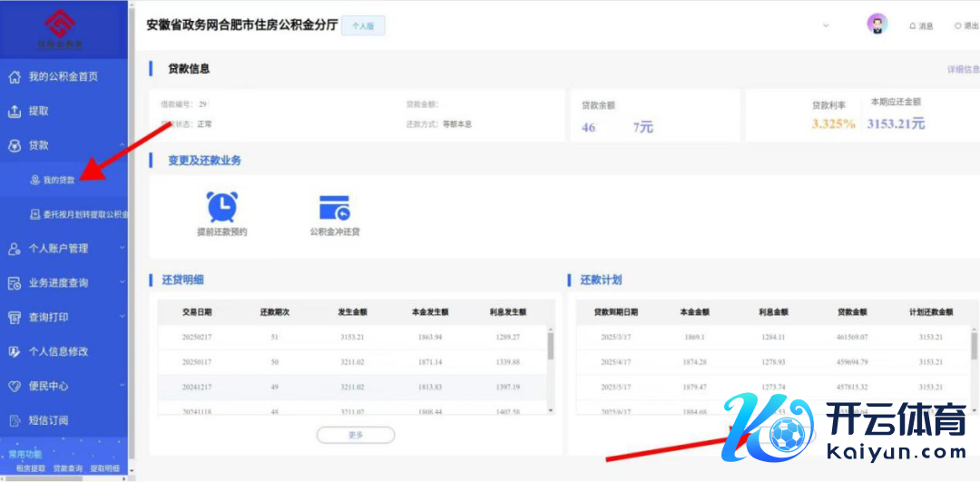Click the 更多 button under 还贷明细
Image resolution: width=980 pixels, height=482 pixels.
[x=355, y=435]
